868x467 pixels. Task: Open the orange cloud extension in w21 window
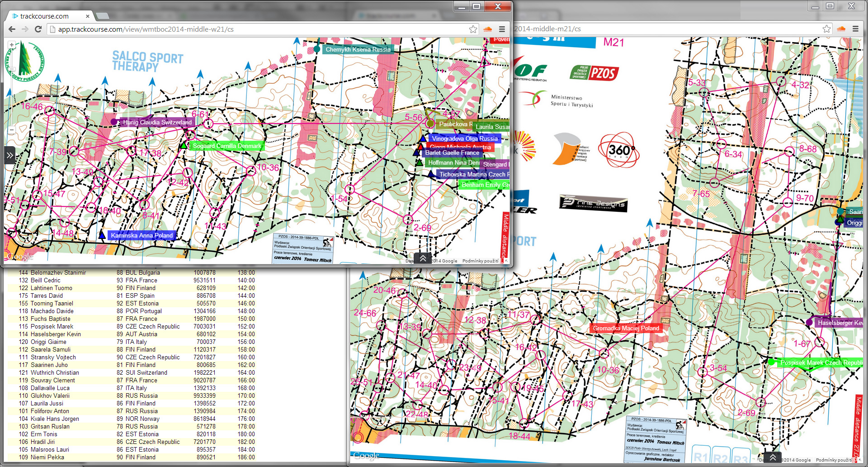coord(487,29)
